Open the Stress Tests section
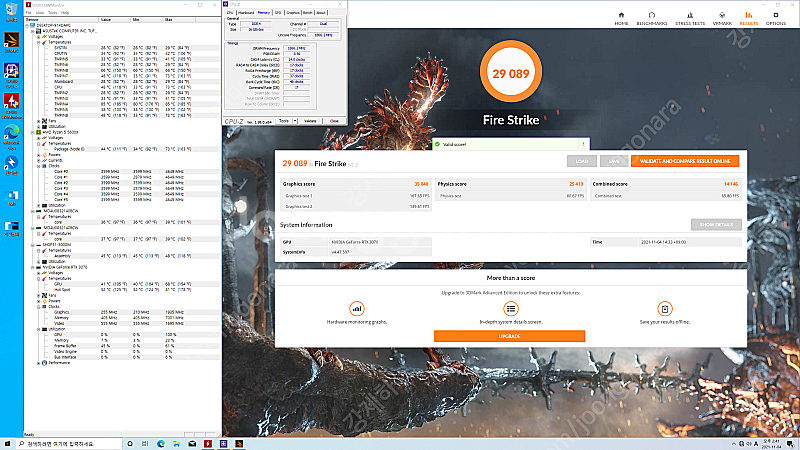Image resolution: width=800 pixels, height=450 pixels. tap(690, 18)
